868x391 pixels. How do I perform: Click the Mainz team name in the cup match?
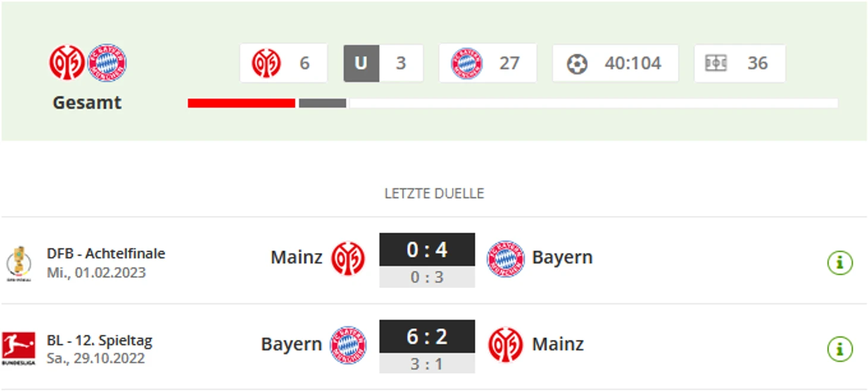(297, 257)
